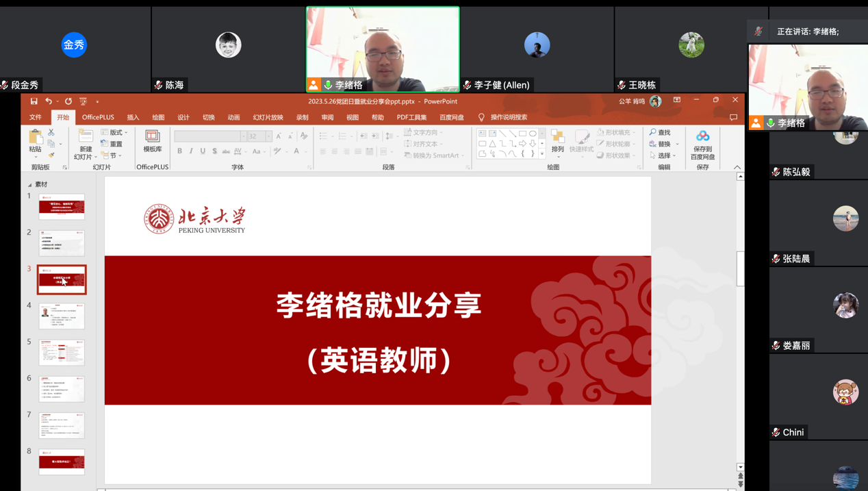Viewport: 868px width, 491px height.
Task: Click the Save icon in quick access toolbar
Action: coord(34,101)
